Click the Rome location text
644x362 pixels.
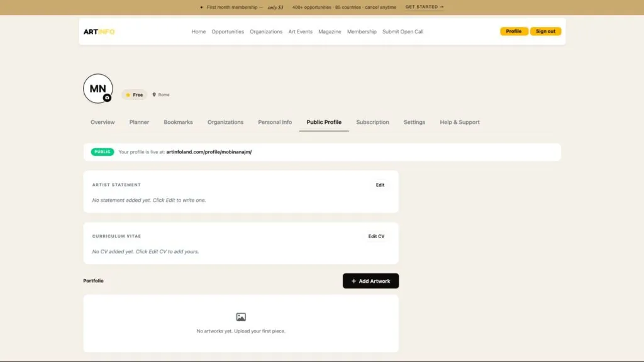pos(164,95)
